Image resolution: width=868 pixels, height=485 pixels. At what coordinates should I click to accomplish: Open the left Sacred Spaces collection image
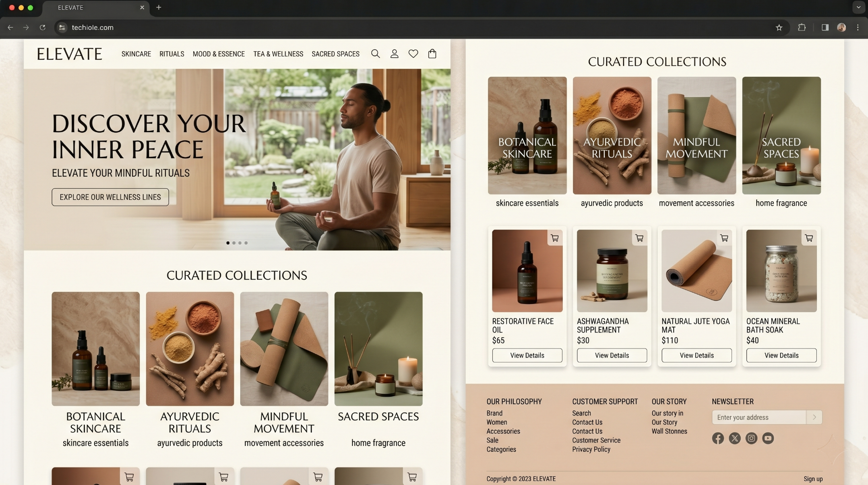pos(379,349)
